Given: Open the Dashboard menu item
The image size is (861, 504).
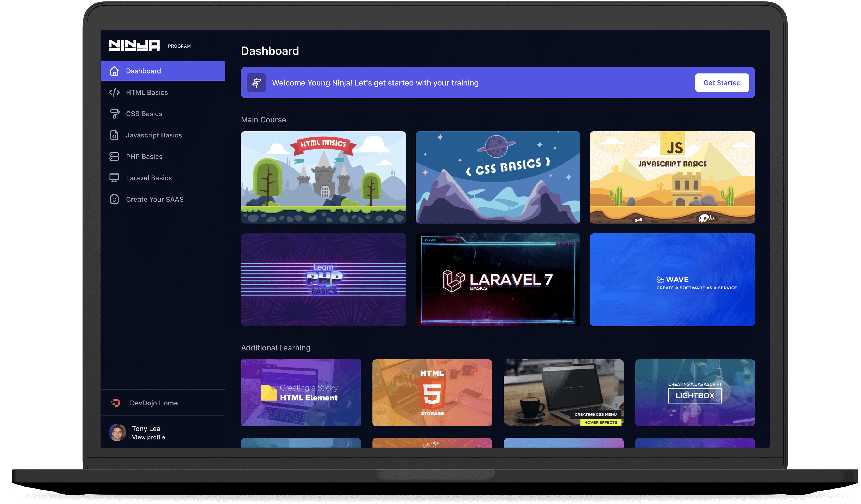Looking at the screenshot, I should [x=163, y=71].
